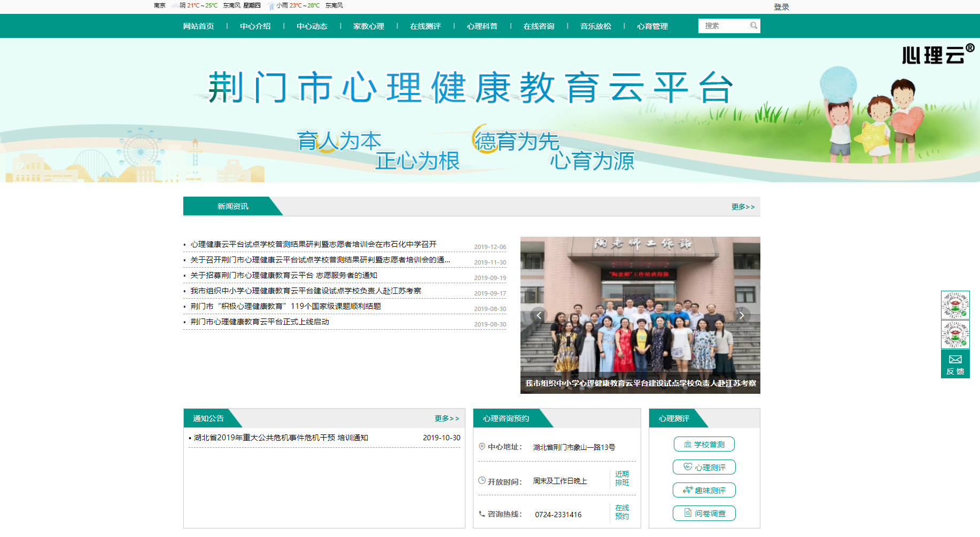Click 近期排班 schedule link
The image size is (980, 537).
click(622, 478)
